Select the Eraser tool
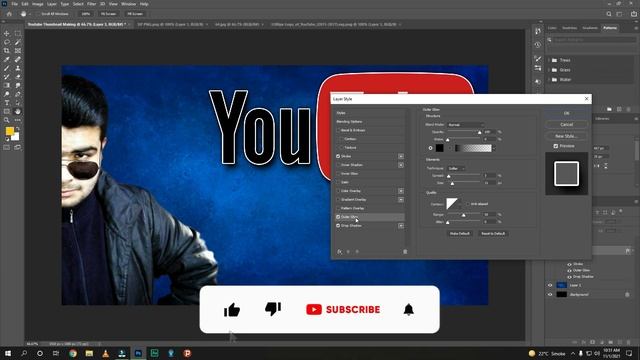Image resolution: width=640 pixels, height=360 pixels. [x=18, y=77]
